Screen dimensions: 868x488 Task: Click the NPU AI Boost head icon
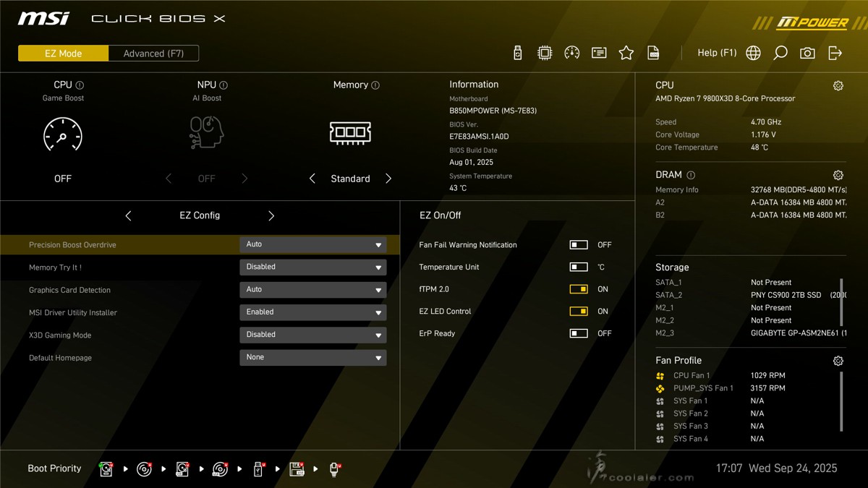click(x=207, y=134)
